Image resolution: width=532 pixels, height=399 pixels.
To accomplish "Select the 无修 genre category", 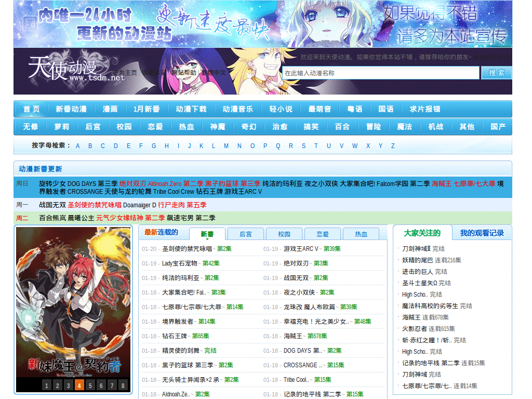I will [x=31, y=127].
